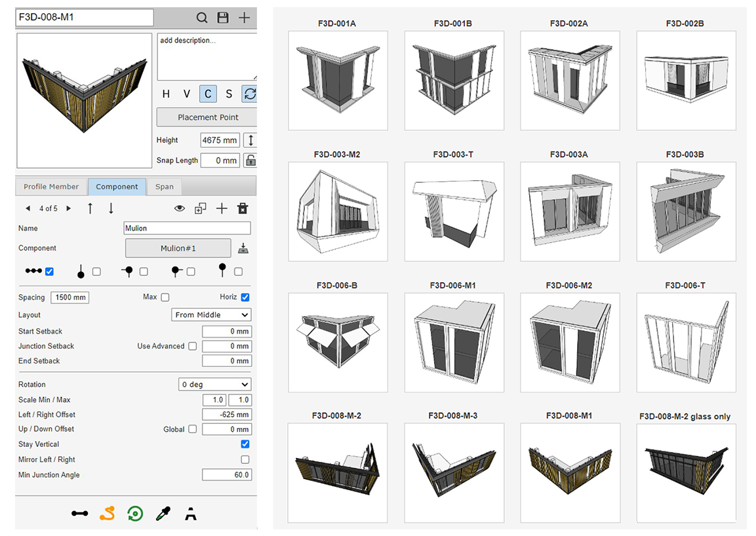Viewport: 756px width, 536px height.
Task: Open the Rotation dropdown showing 0 deg
Action: pyautogui.click(x=215, y=385)
